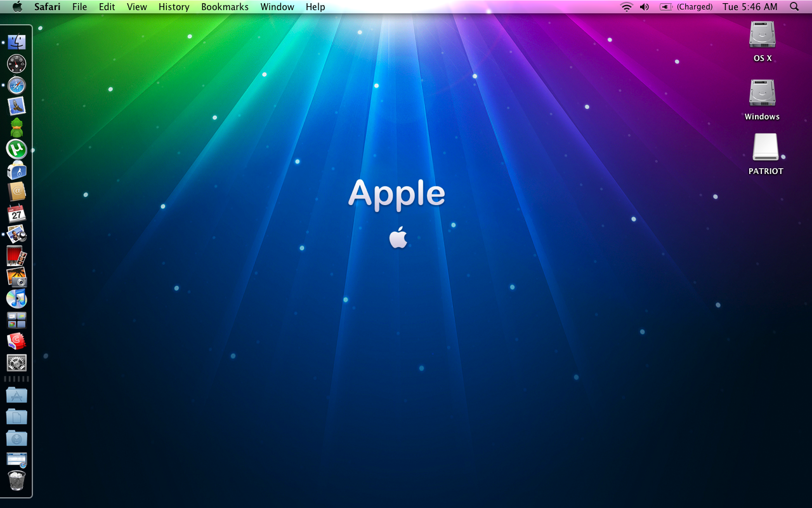Launch iTunes from the dock
This screenshot has width=812, height=508.
tap(16, 298)
